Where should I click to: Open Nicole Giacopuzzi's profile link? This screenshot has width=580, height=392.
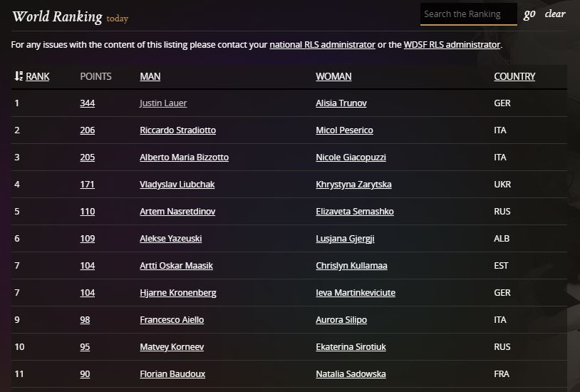pyautogui.click(x=351, y=158)
